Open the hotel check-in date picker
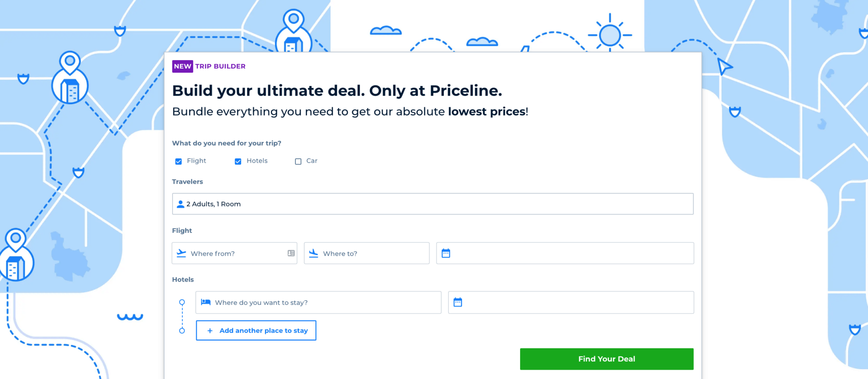868x379 pixels. point(570,302)
